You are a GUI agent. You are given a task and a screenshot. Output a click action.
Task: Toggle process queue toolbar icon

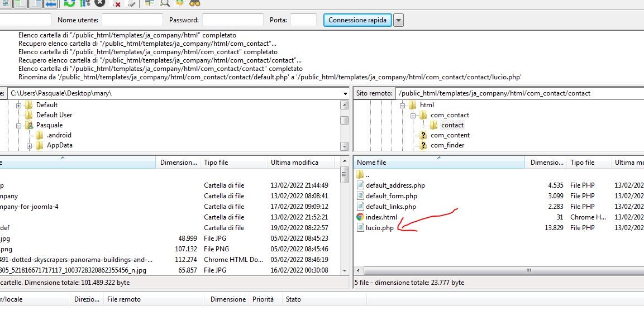click(85, 3)
